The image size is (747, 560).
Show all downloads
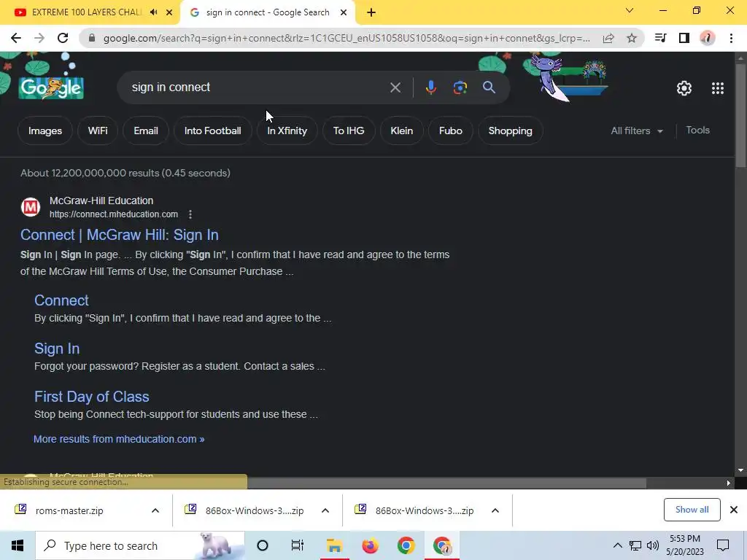(692, 510)
